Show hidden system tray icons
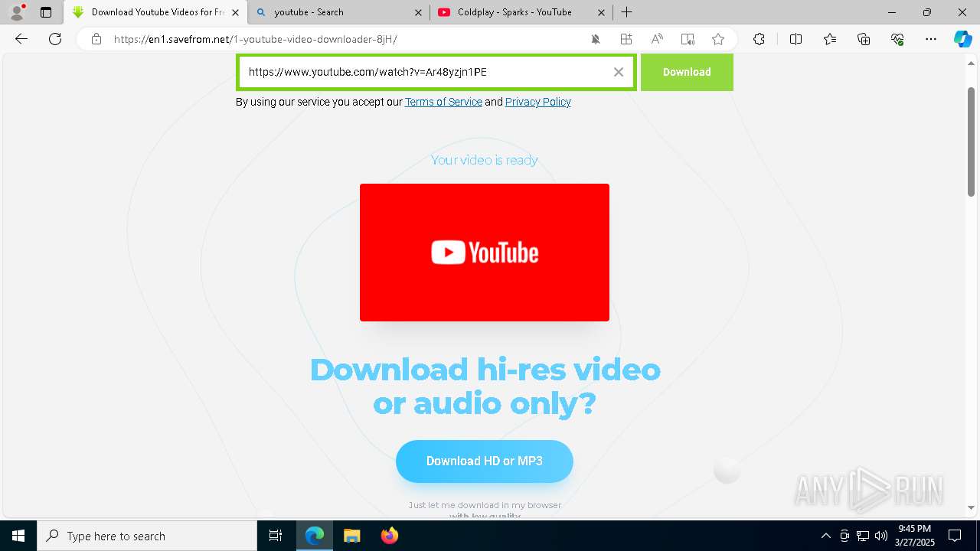 point(825,536)
